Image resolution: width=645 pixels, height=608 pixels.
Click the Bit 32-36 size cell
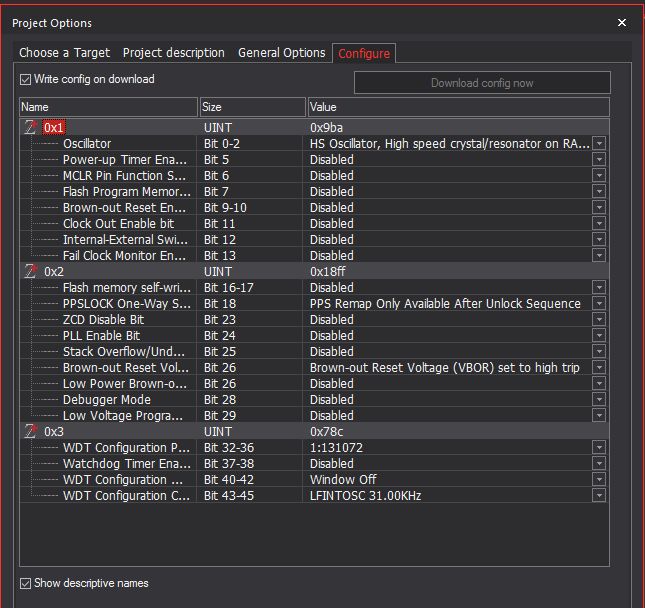[x=229, y=448]
